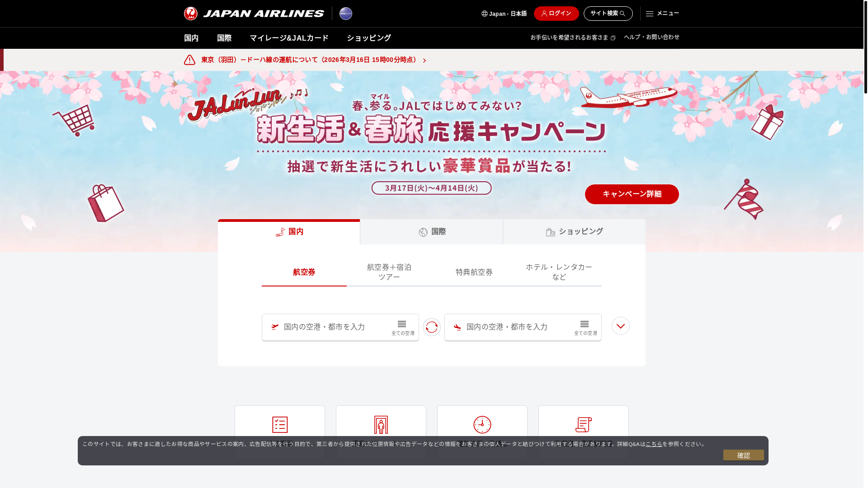The width and height of the screenshot is (868, 488).
Task: Click the checklist icon card
Action: 280,432
